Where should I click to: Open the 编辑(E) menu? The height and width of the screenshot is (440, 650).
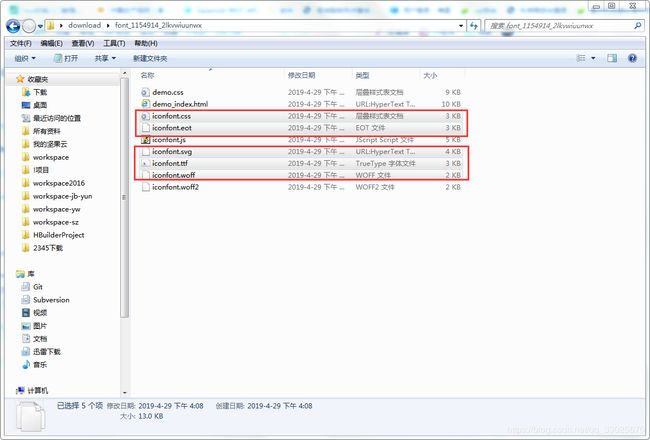pos(51,43)
